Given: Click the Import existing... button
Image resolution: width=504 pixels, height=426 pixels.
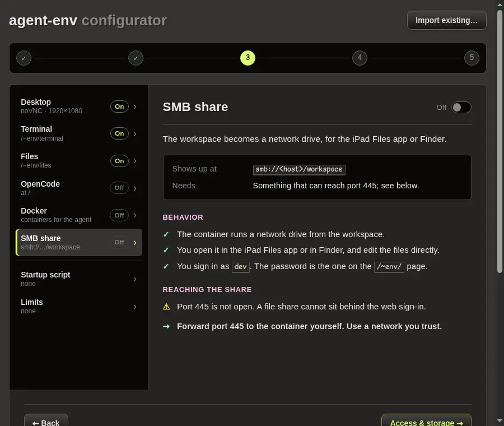Looking at the screenshot, I should (446, 20).
